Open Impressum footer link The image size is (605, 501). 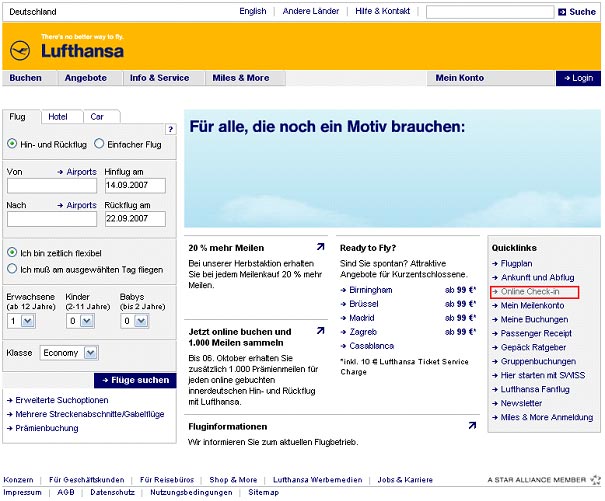point(22,493)
